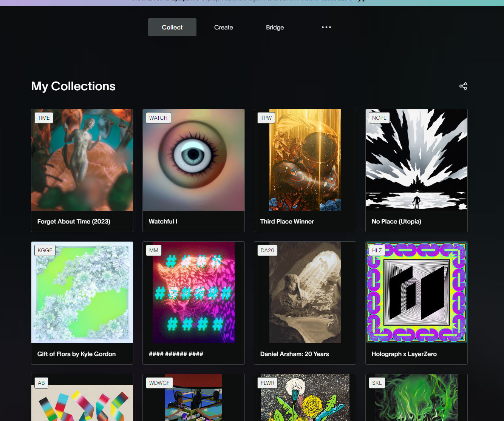Open the Forget About Time (2023) artwork thumbnail

(82, 160)
